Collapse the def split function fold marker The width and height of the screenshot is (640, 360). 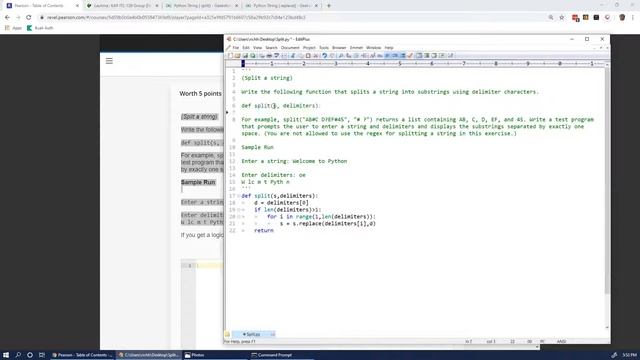(239, 196)
